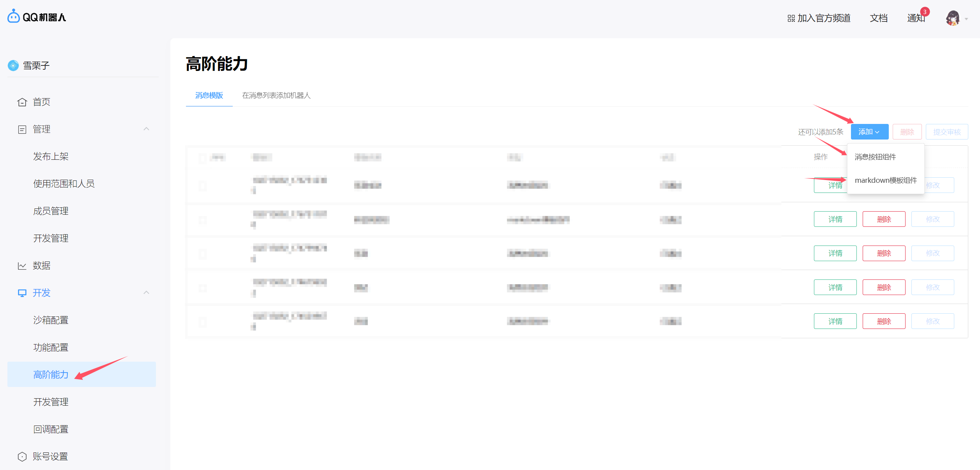Click 删除 button in second table row
This screenshot has width=980, height=470.
[884, 219]
